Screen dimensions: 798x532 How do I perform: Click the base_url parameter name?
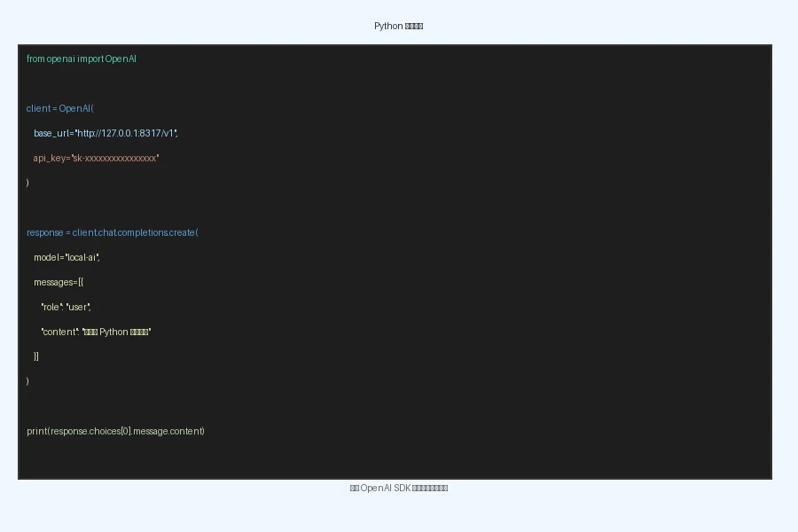pyautogui.click(x=51, y=134)
